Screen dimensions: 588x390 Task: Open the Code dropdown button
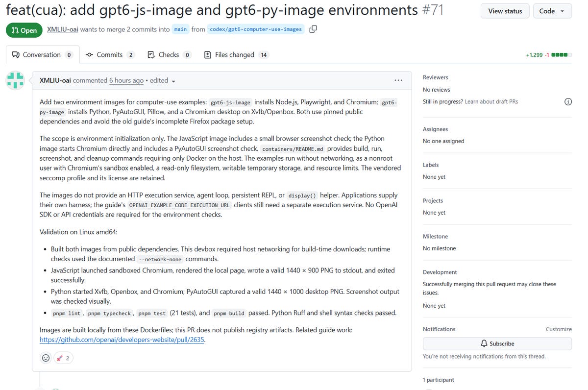(x=552, y=11)
